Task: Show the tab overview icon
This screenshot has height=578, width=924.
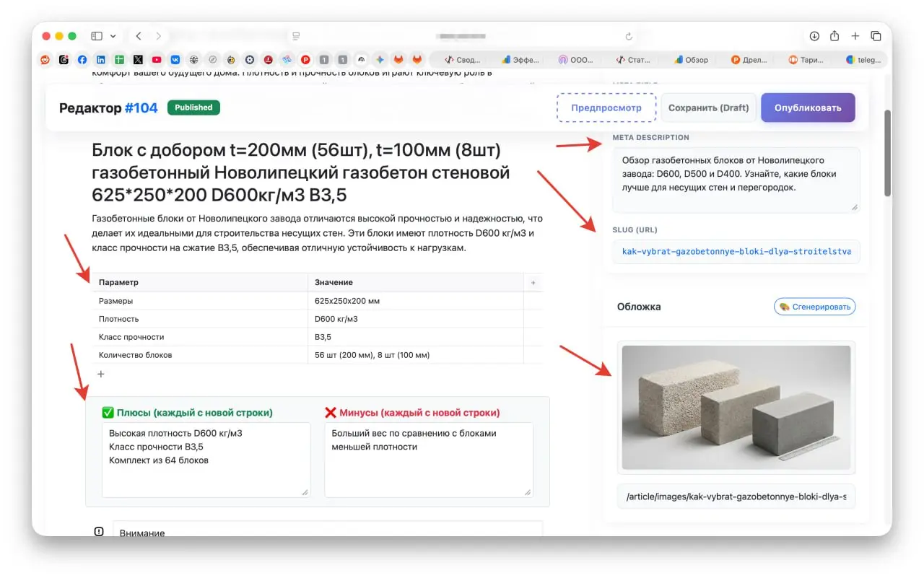Action: tap(876, 36)
